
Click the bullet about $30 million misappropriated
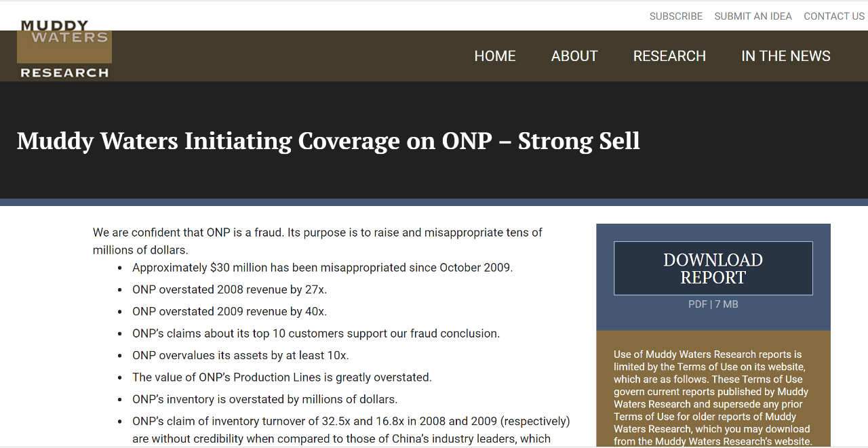[322, 268]
